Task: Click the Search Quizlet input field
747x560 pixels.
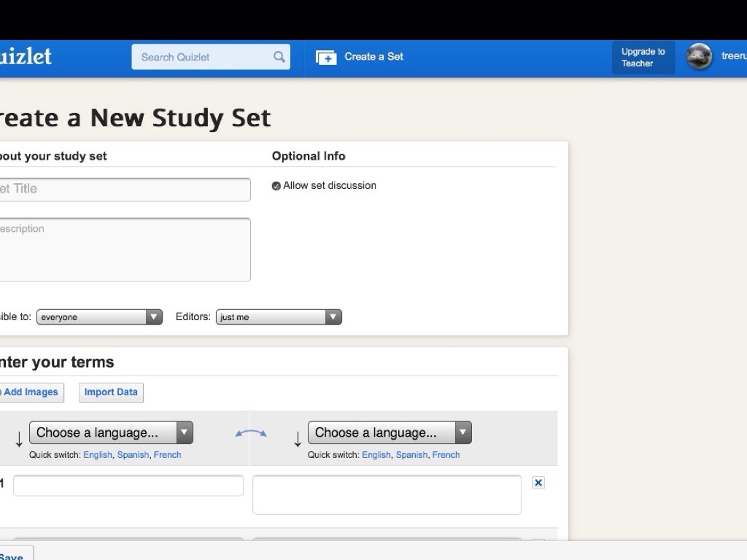Action: [204, 57]
